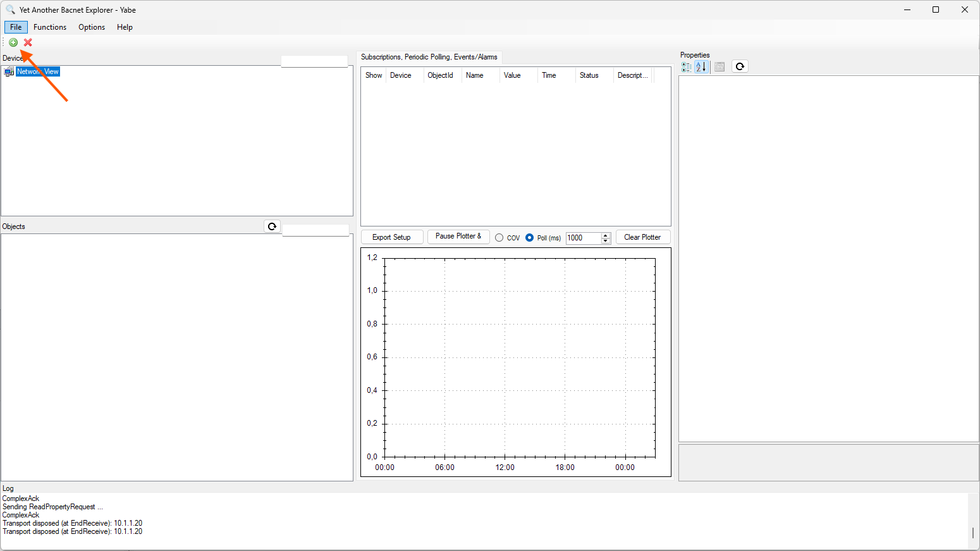Select the Network View tree item
The width and height of the screenshot is (980, 551).
(38, 71)
